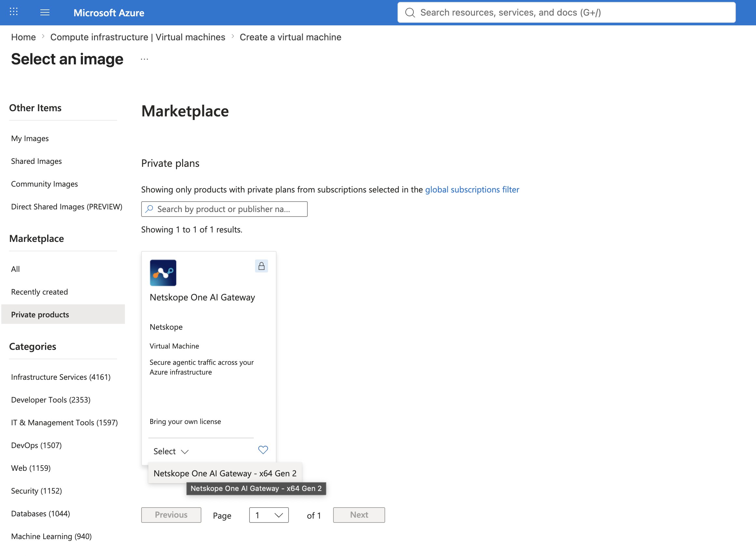Open the Azure app launcher grid icon
The width and height of the screenshot is (756, 556).
coord(13,12)
